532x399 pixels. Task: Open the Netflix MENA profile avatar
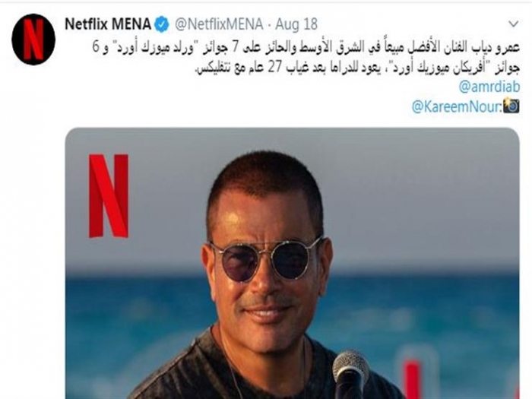[33, 40]
